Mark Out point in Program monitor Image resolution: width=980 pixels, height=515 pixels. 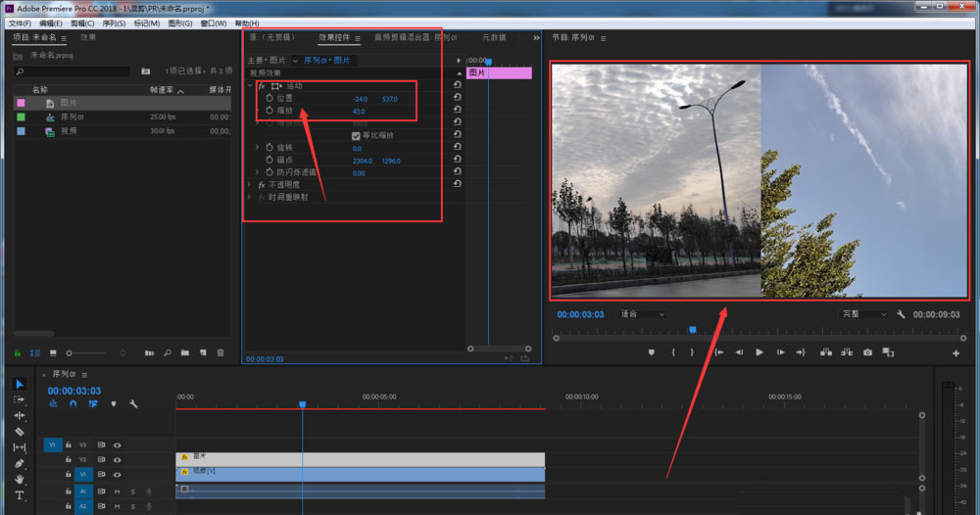(x=692, y=352)
